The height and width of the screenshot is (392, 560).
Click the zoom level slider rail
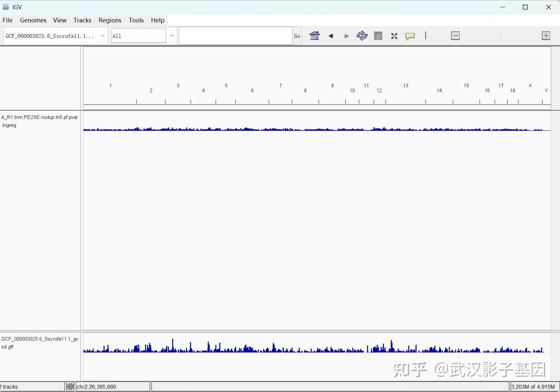point(501,36)
